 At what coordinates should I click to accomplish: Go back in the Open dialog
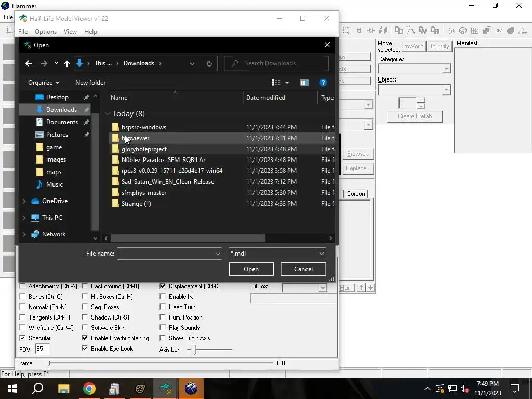29,63
